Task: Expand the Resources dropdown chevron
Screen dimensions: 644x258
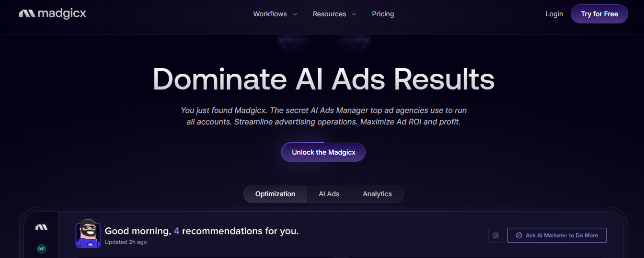Action: 354,14
